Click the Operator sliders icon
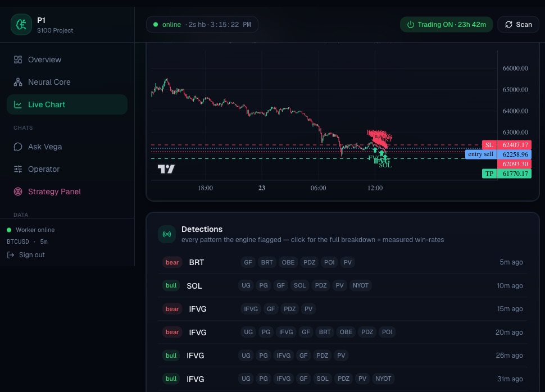 pos(18,169)
